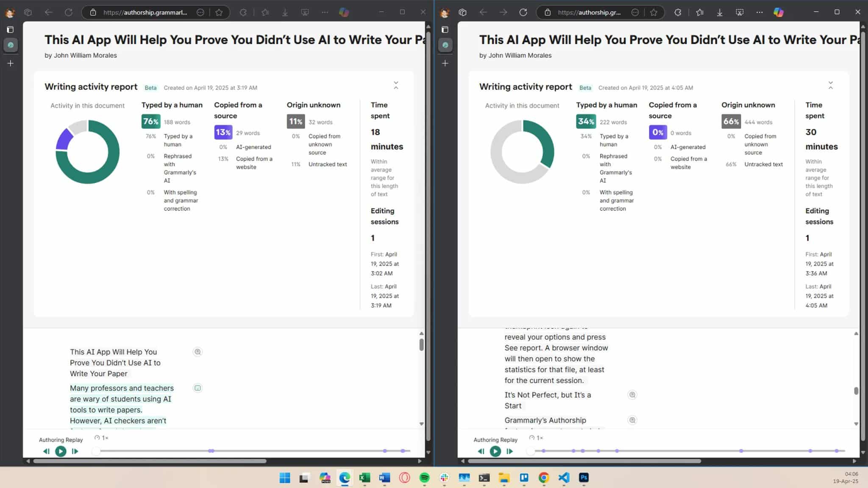
Task: Click the downloads icon in the left browser toolbar
Action: tap(285, 12)
